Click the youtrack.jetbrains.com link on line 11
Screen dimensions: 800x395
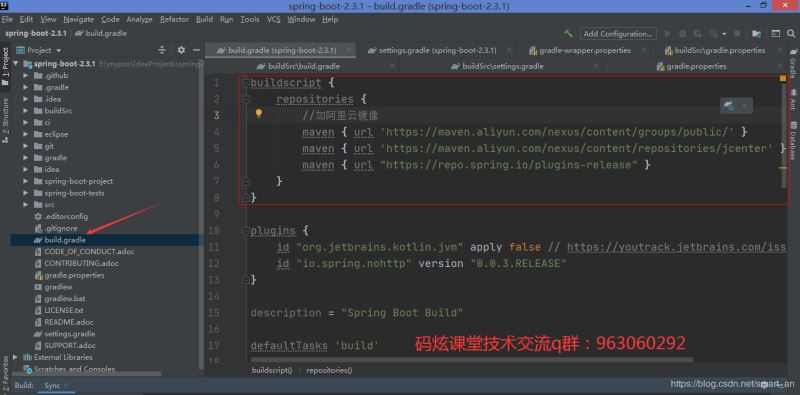[677, 248]
